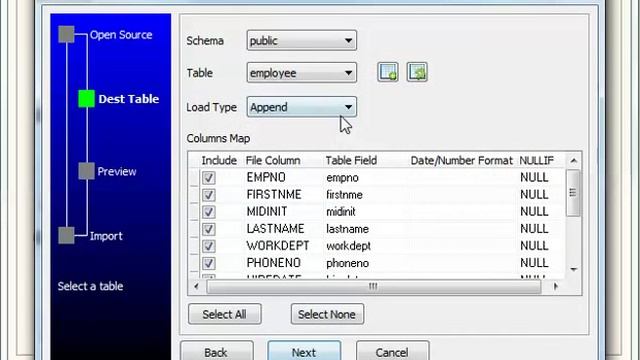Open the Schema dropdown showing public
The width and height of the screenshot is (640, 360).
pyautogui.click(x=302, y=40)
